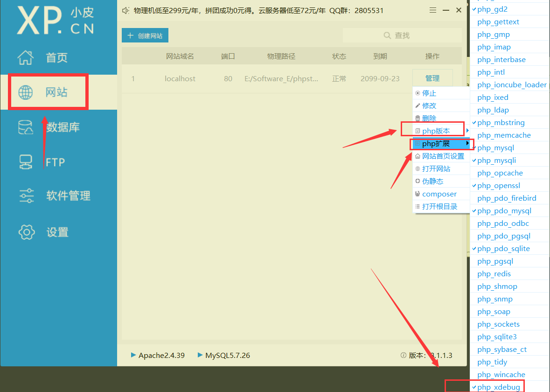Click the speaker announcement icon
Image resolution: width=550 pixels, height=392 pixels.
pos(125,11)
